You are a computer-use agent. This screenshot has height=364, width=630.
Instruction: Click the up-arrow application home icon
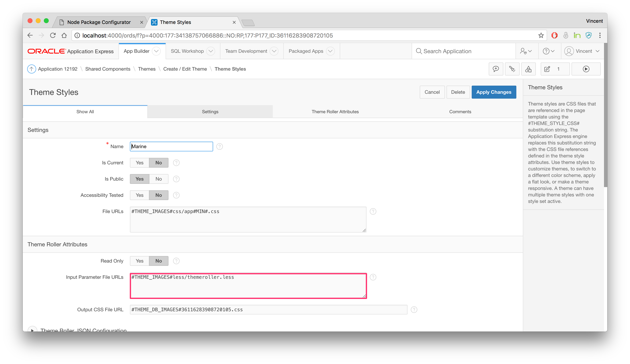pos(31,69)
